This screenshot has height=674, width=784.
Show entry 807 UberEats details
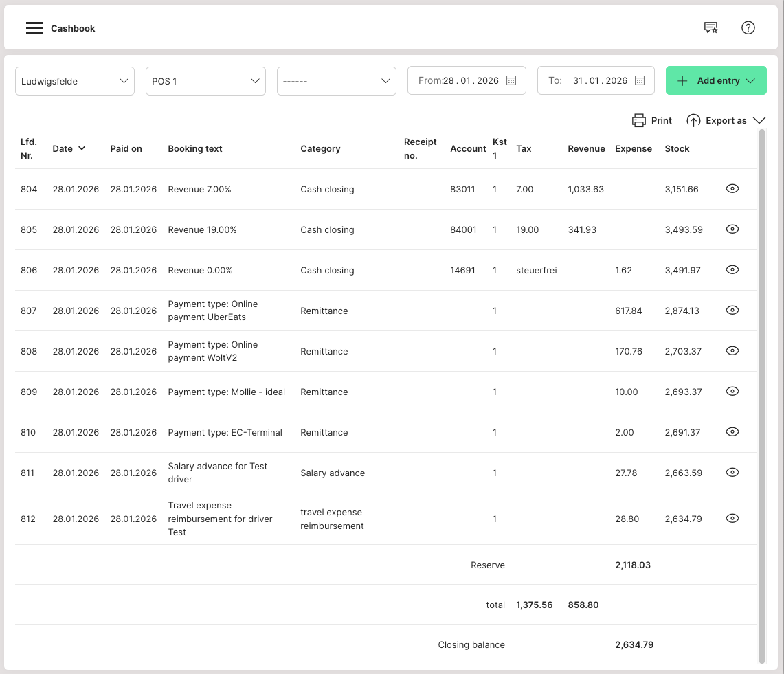[732, 311]
